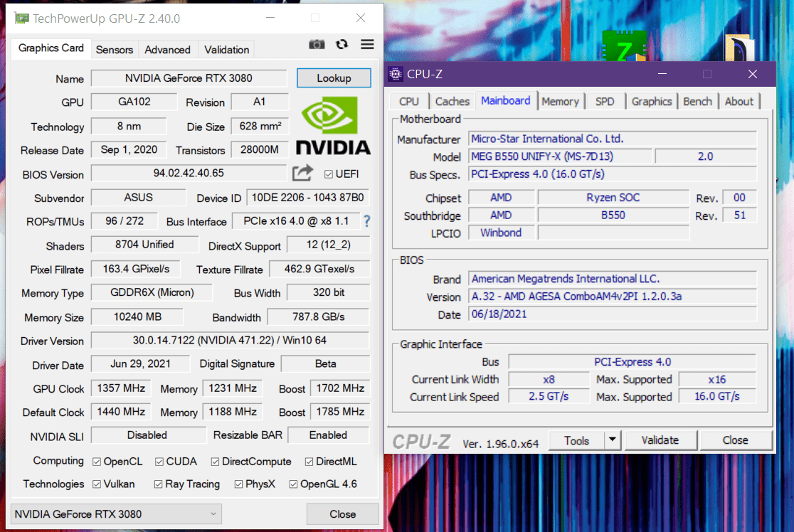
Task: Select GPU-Z Graphics Card tab
Action: coord(51,48)
